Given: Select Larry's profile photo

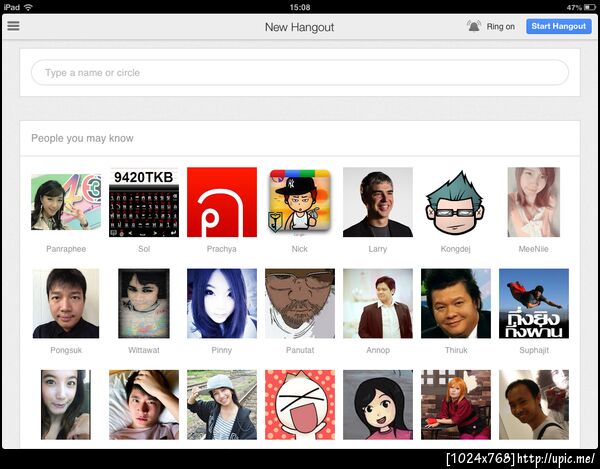Looking at the screenshot, I should pyautogui.click(x=378, y=202).
